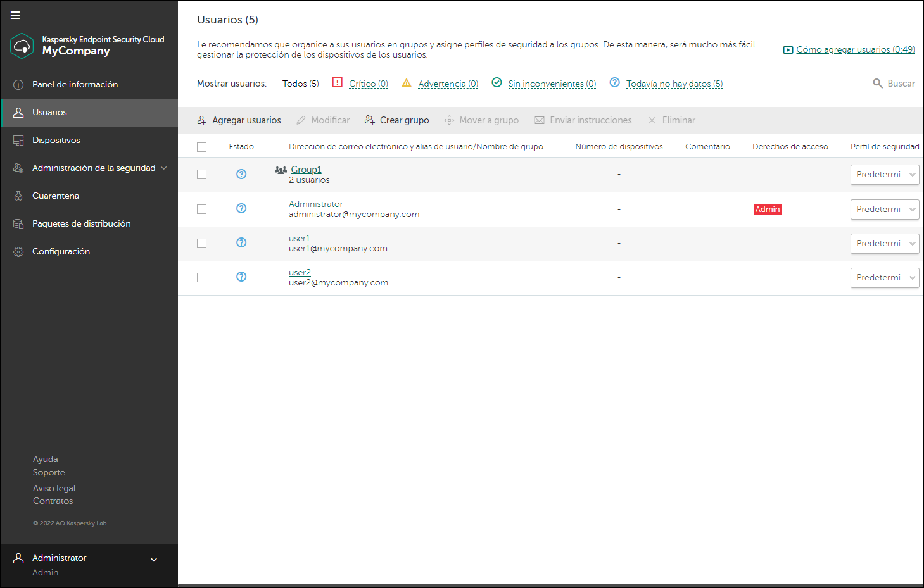This screenshot has width=924, height=588.
Task: Open the user2 link
Action: (300, 272)
